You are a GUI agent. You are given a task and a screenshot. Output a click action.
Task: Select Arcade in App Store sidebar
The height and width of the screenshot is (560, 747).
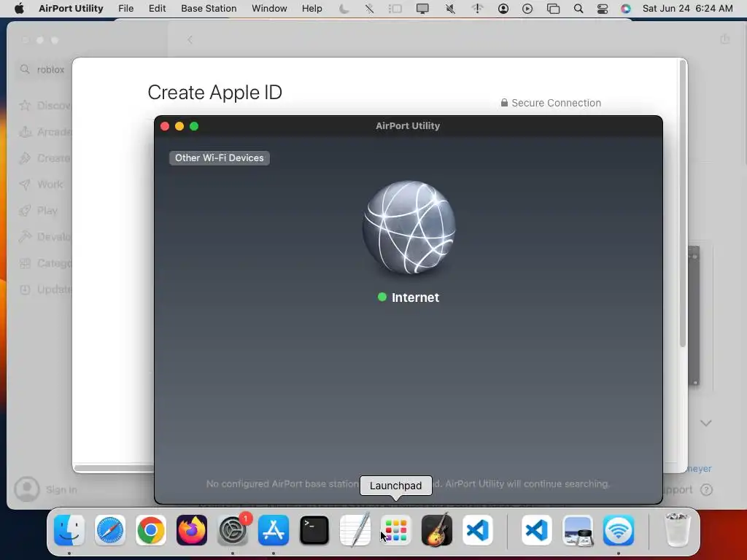pyautogui.click(x=45, y=132)
